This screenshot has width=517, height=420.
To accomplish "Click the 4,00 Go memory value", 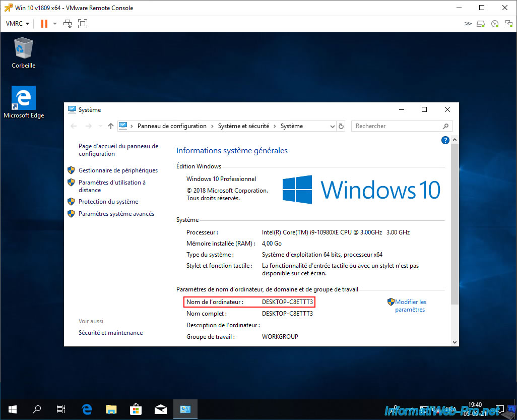I will (272, 244).
